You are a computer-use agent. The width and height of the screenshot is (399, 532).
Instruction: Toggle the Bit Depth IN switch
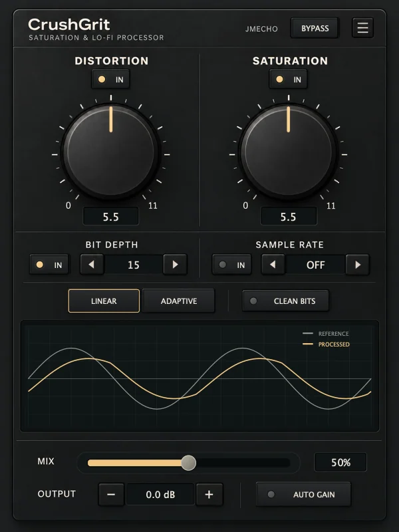click(x=49, y=265)
